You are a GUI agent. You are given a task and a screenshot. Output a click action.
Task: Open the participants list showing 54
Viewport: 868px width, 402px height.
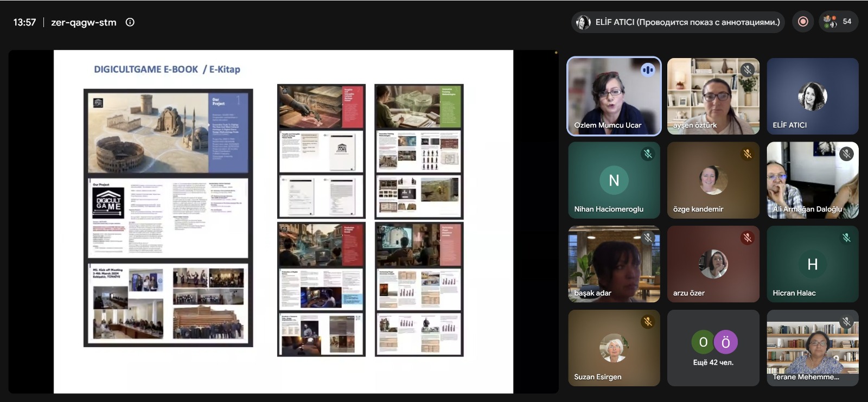[x=838, y=22]
